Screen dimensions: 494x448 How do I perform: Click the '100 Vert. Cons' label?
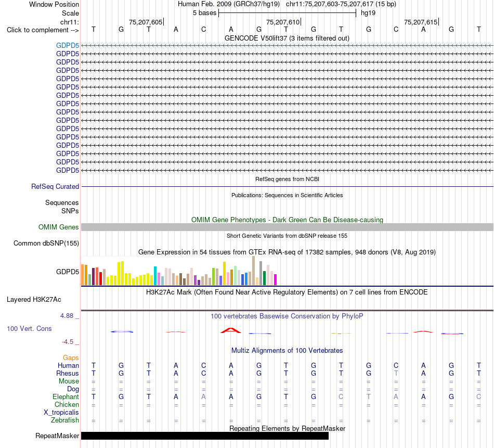coord(29,329)
